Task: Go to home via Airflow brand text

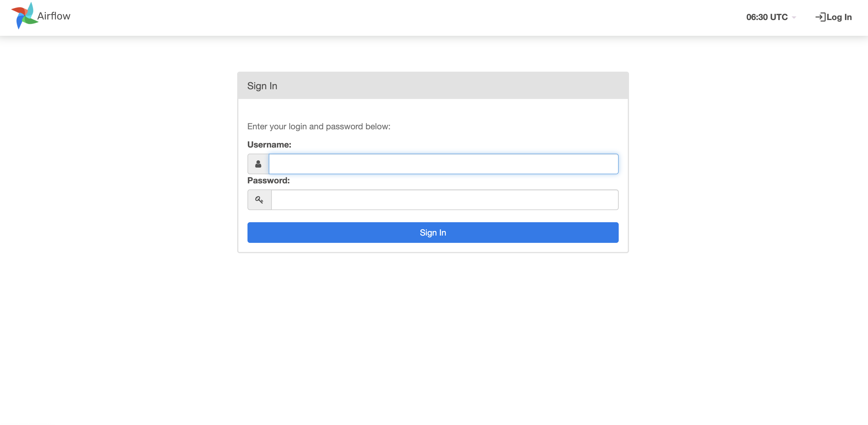Action: (x=54, y=16)
